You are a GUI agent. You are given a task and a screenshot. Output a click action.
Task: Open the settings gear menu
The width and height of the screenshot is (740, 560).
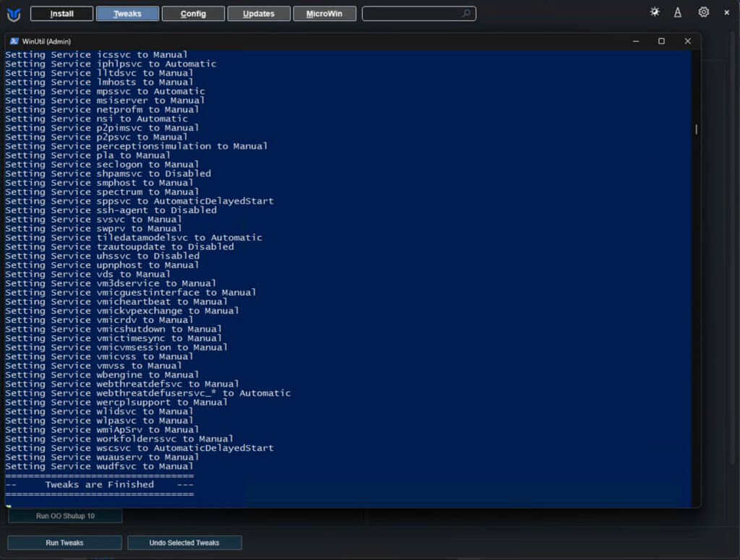[703, 12]
